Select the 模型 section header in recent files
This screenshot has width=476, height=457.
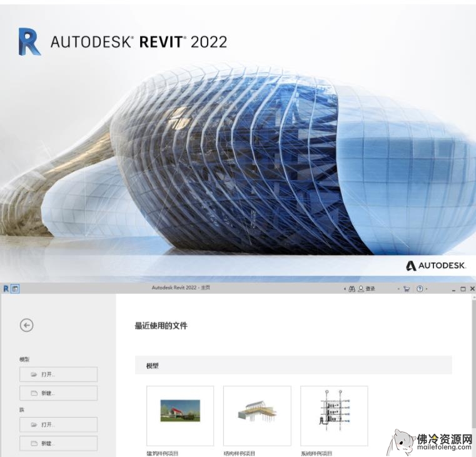(153, 366)
